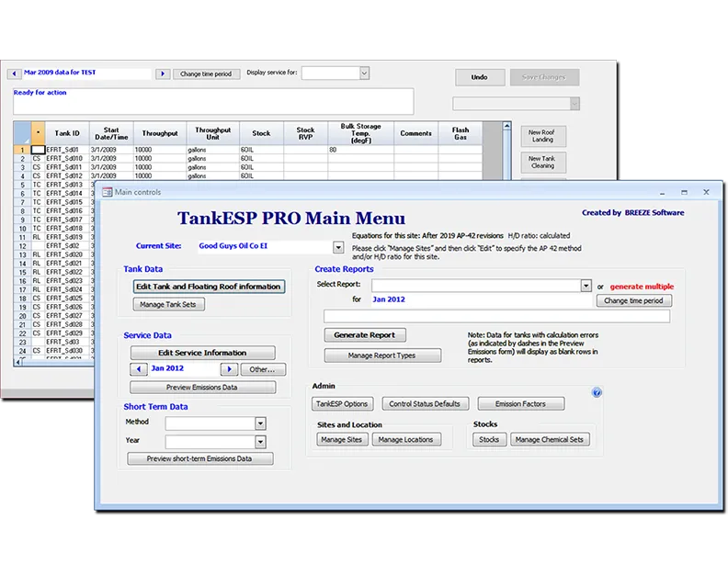Open TankESP Options in Admin

tap(342, 404)
